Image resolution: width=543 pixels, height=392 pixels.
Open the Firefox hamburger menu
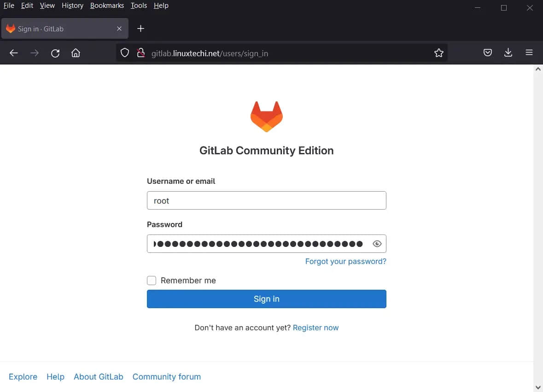tap(529, 53)
